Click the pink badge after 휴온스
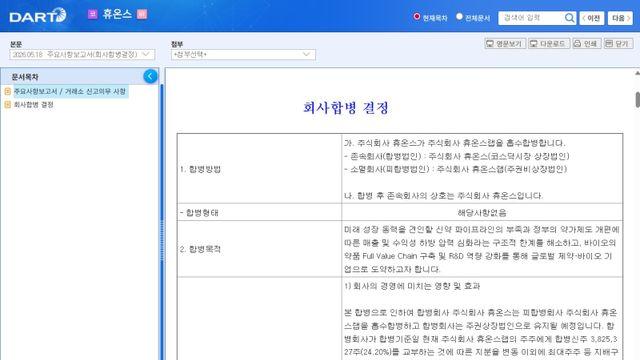Image resolution: width=640 pixels, height=360 pixels. tap(142, 14)
